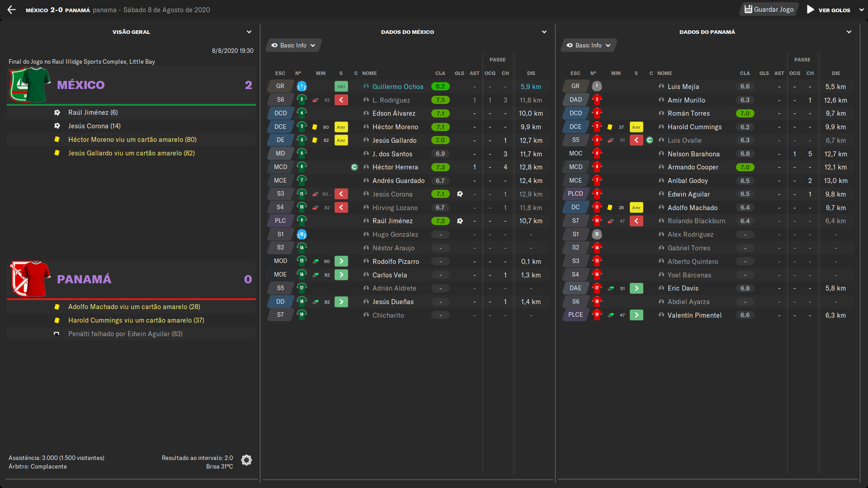Select Harold Cummings yellow card event

[131, 320]
